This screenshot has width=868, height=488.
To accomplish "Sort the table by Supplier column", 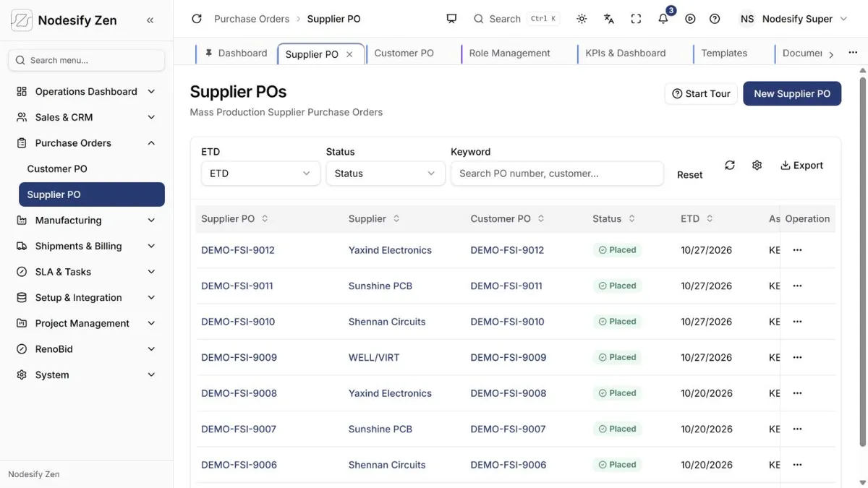I will coord(396,218).
